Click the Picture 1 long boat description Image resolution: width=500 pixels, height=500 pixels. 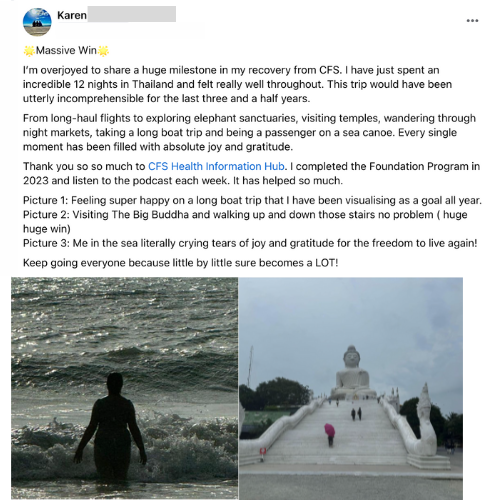252,200
